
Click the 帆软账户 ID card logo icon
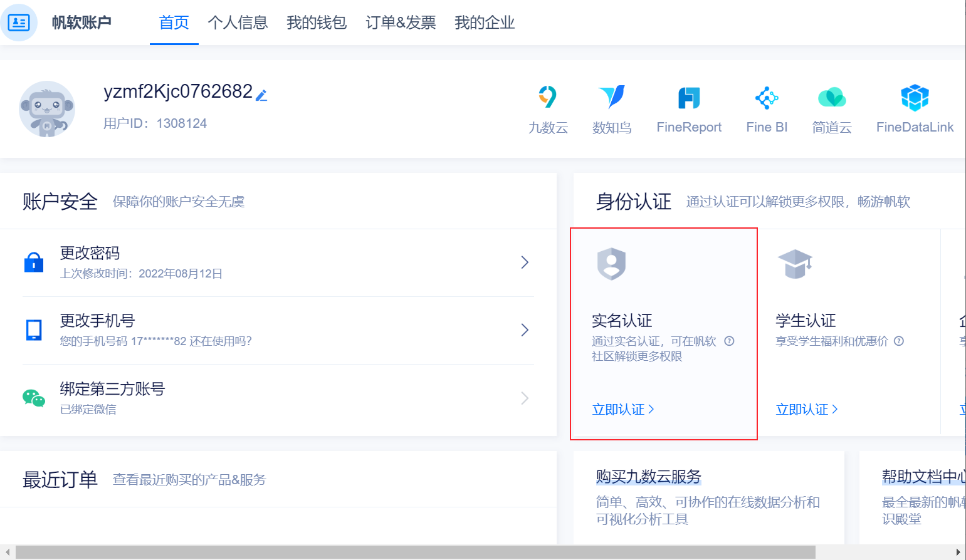coord(19,23)
